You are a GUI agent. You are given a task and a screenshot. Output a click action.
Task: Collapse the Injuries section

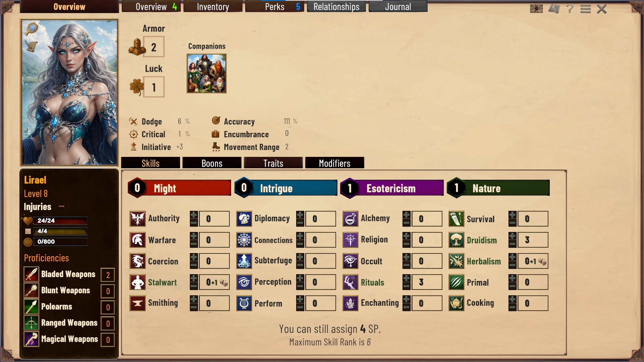[61, 206]
